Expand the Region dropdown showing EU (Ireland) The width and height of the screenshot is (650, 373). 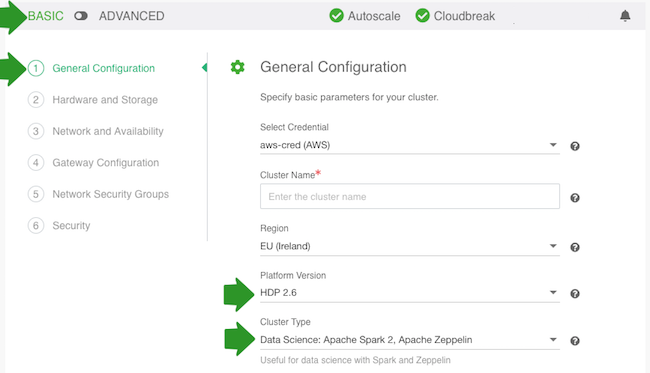(x=410, y=246)
